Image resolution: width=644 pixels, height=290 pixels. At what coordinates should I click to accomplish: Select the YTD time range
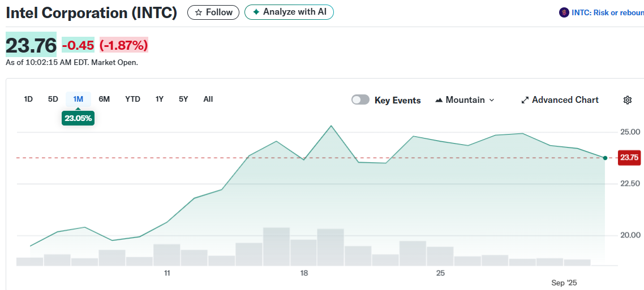click(132, 99)
